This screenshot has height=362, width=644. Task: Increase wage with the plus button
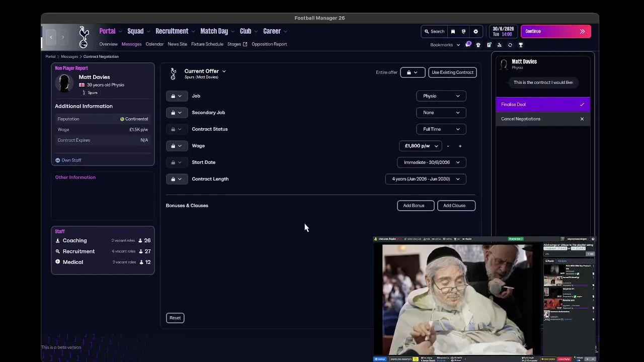pos(460,146)
